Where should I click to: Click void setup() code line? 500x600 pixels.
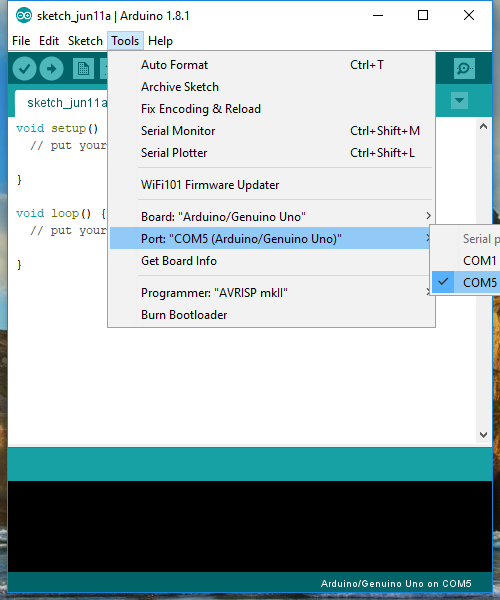(57, 129)
